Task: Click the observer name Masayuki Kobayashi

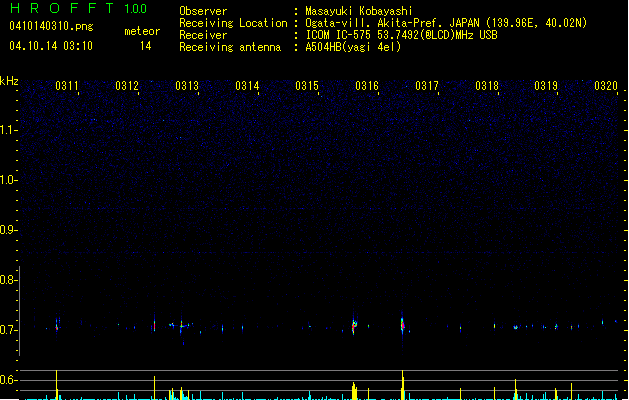Action: coord(359,11)
